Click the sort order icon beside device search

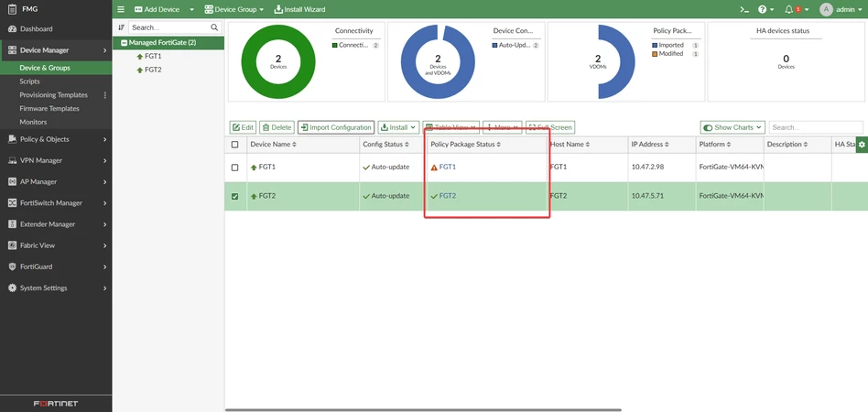pyautogui.click(x=121, y=27)
